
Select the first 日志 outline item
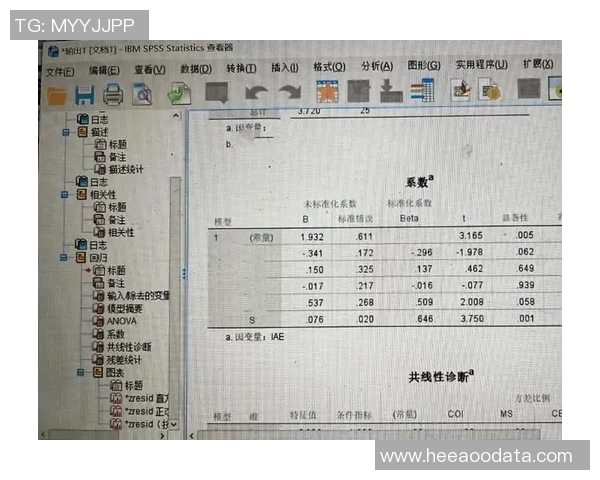tap(99, 120)
